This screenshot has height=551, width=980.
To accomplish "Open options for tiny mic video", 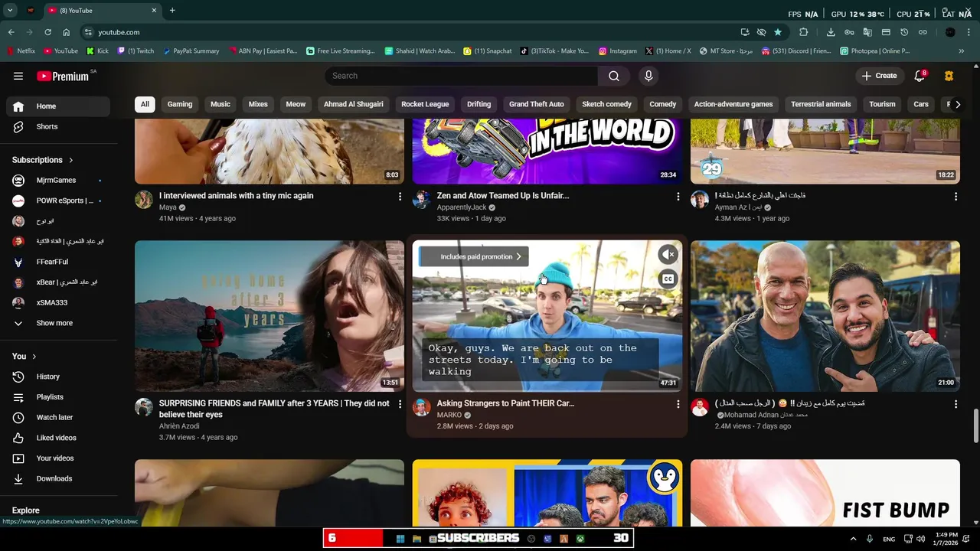I will (400, 197).
